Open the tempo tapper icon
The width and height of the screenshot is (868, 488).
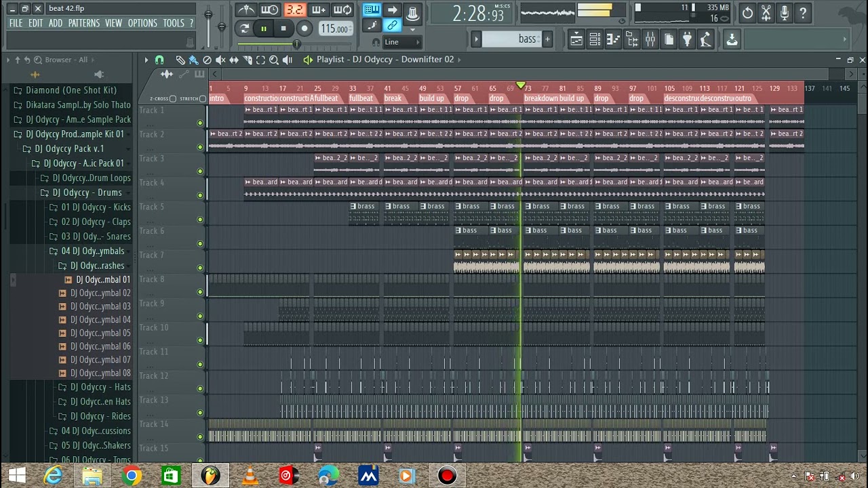pos(705,39)
